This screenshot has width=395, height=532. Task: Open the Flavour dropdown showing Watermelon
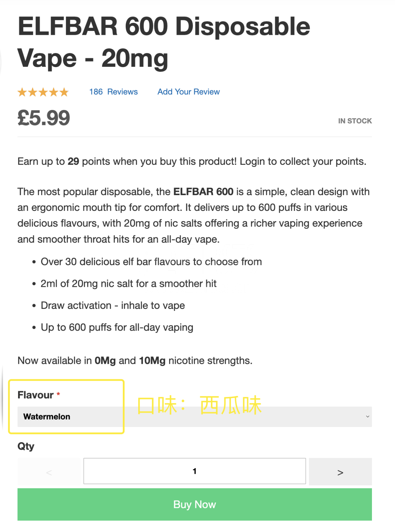pyautogui.click(x=194, y=417)
